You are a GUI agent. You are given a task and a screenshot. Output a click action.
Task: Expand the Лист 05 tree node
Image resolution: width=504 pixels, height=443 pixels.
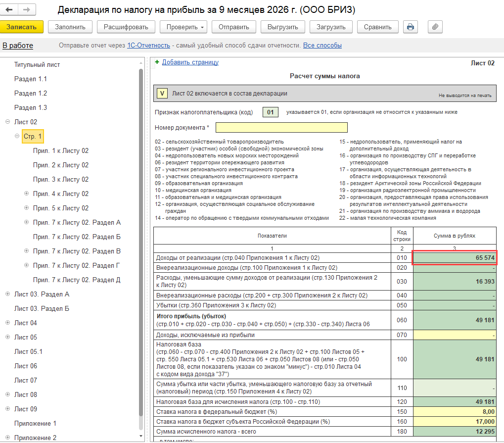8,337
